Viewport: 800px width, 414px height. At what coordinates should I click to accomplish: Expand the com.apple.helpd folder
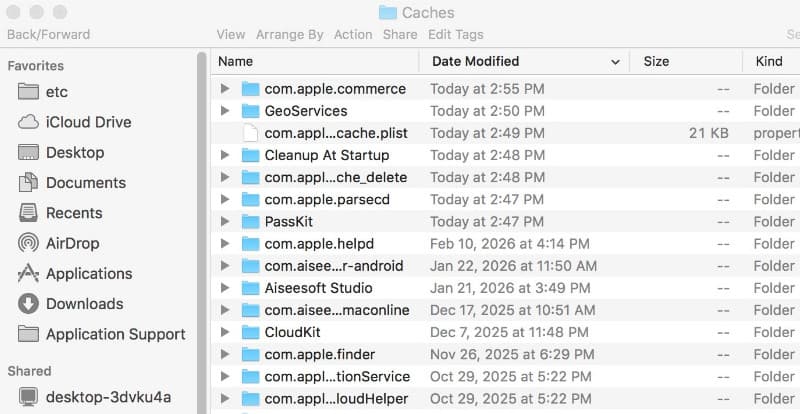224,243
